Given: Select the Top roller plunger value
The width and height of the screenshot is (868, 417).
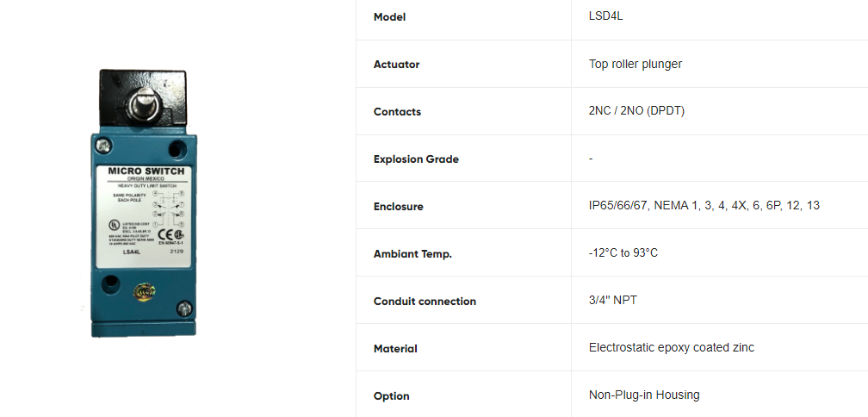Looking at the screenshot, I should (x=635, y=64).
